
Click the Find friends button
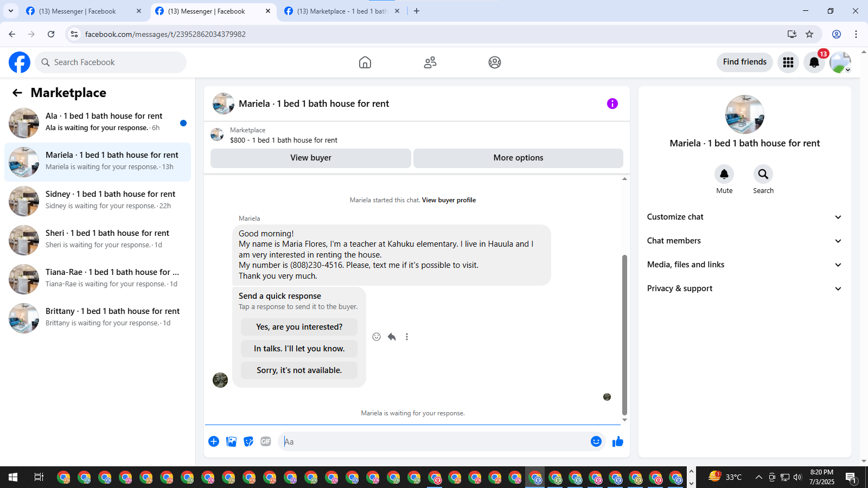745,62
